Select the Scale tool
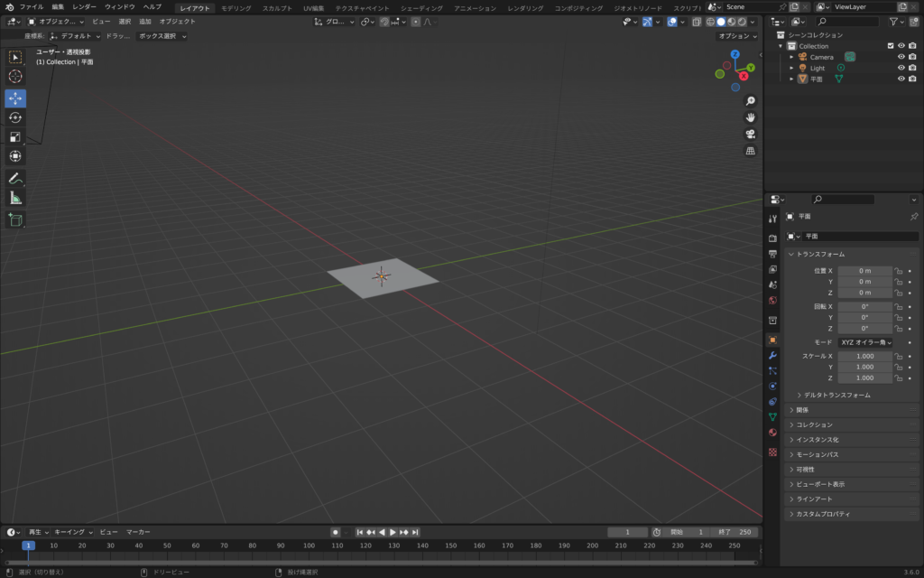 coord(15,137)
